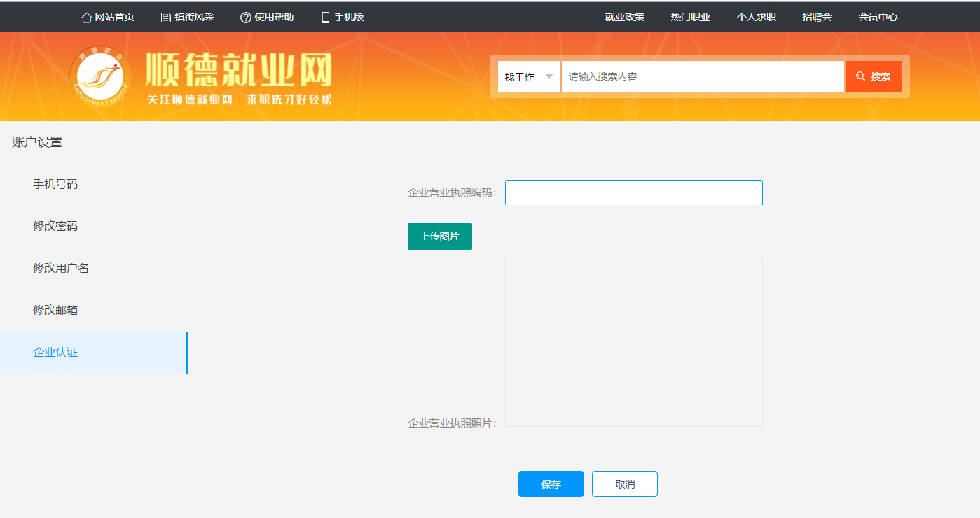
Task: Click the question mark help icon
Action: [x=245, y=18]
